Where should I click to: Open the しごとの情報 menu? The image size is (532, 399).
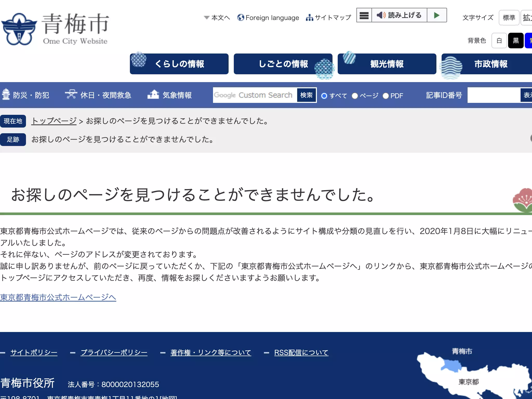tap(283, 64)
